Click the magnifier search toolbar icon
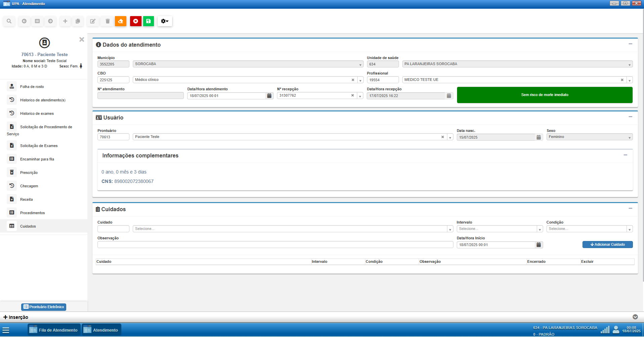The width and height of the screenshot is (644, 337). pyautogui.click(x=9, y=21)
